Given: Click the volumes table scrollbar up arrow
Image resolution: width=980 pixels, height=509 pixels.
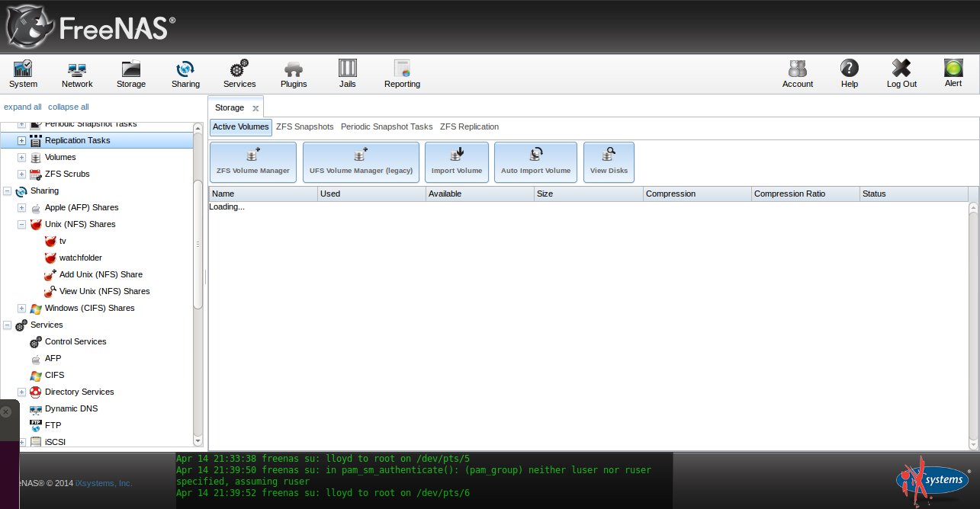Looking at the screenshot, I should tap(973, 207).
